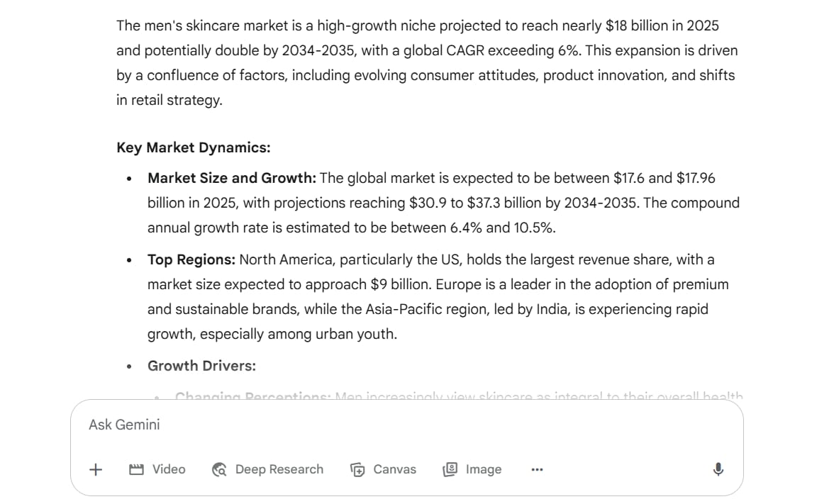Select the Video tool label
This screenshot has height=504, width=834.
click(x=169, y=469)
